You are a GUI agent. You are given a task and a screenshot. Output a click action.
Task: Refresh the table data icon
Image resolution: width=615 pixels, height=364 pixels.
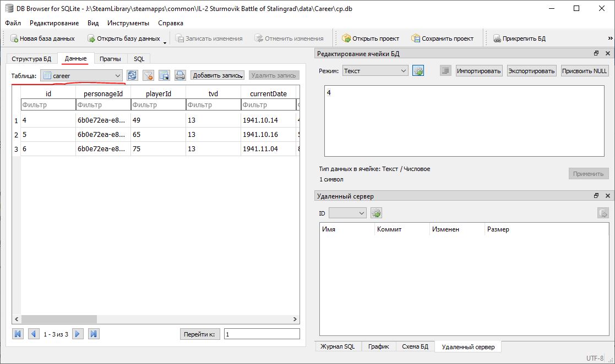[132, 75]
